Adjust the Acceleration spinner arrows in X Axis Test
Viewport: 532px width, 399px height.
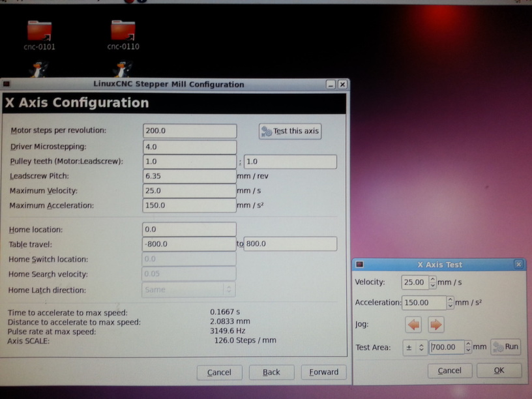(x=450, y=303)
